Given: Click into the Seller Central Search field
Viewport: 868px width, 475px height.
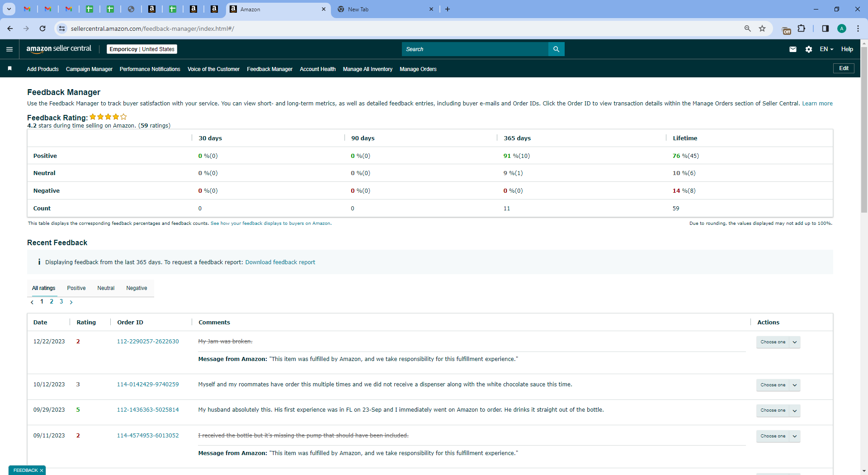Looking at the screenshot, I should pyautogui.click(x=475, y=49).
